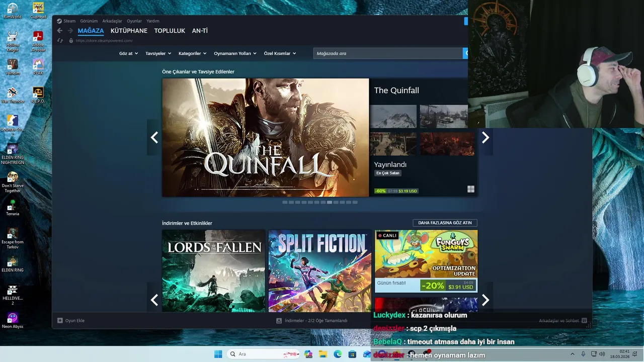This screenshot has height=362, width=644.
Task: Open ELDEN RING desktop icon
Action: point(13,264)
